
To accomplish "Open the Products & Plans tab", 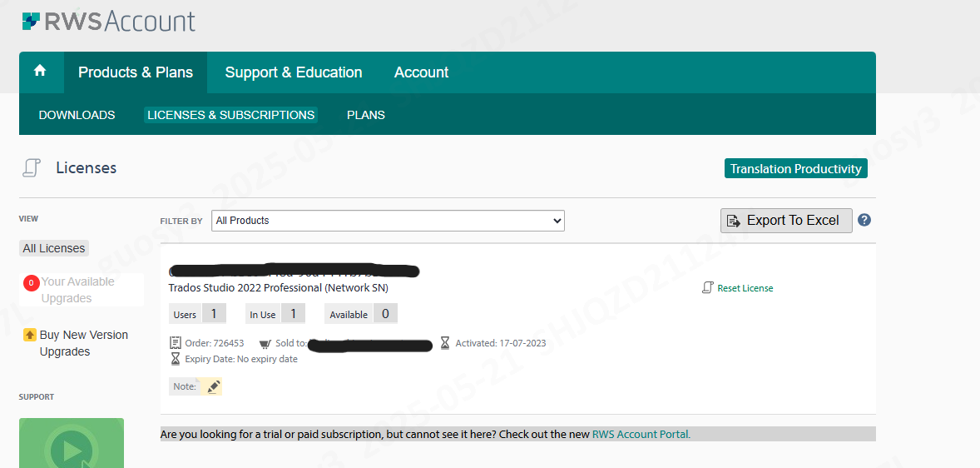I will [136, 72].
